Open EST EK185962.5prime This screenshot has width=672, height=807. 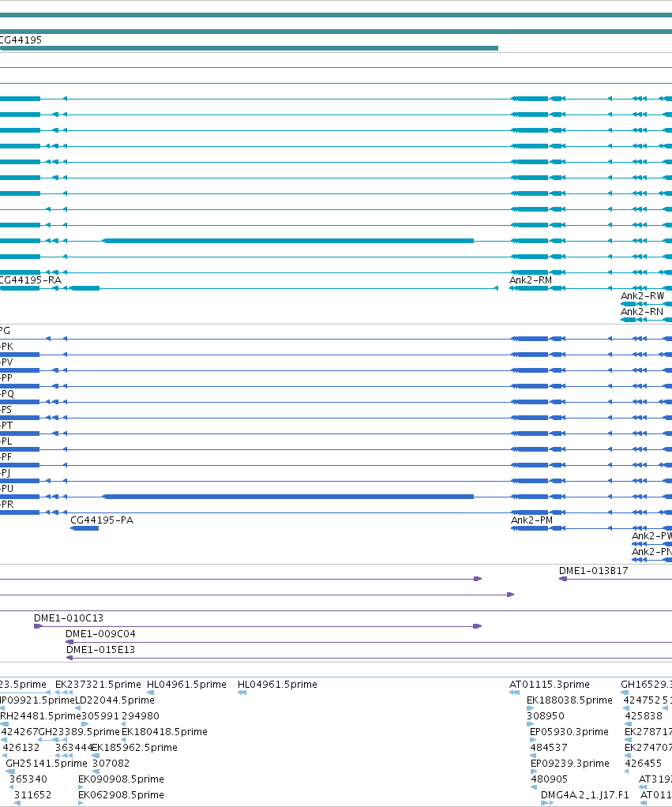[135, 747]
